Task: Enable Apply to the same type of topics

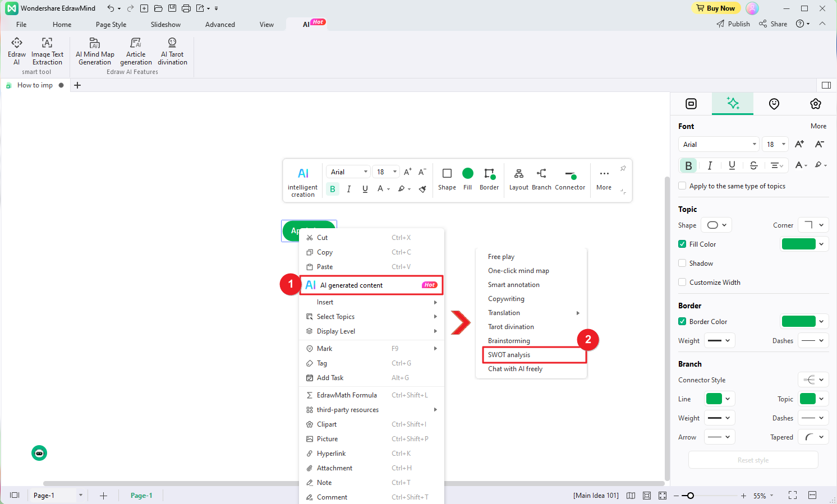Action: point(682,186)
